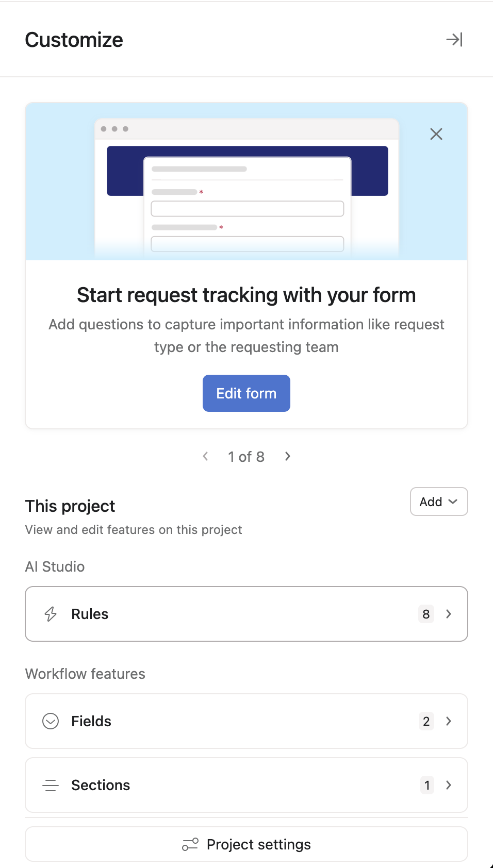Click the Rules lightning bolt icon
The image size is (493, 868).
(51, 614)
